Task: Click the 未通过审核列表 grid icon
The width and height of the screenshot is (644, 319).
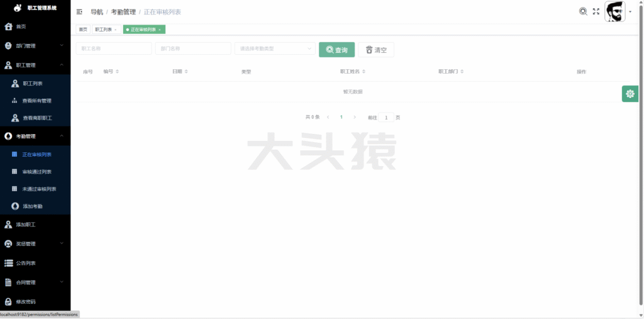Action: [14, 189]
